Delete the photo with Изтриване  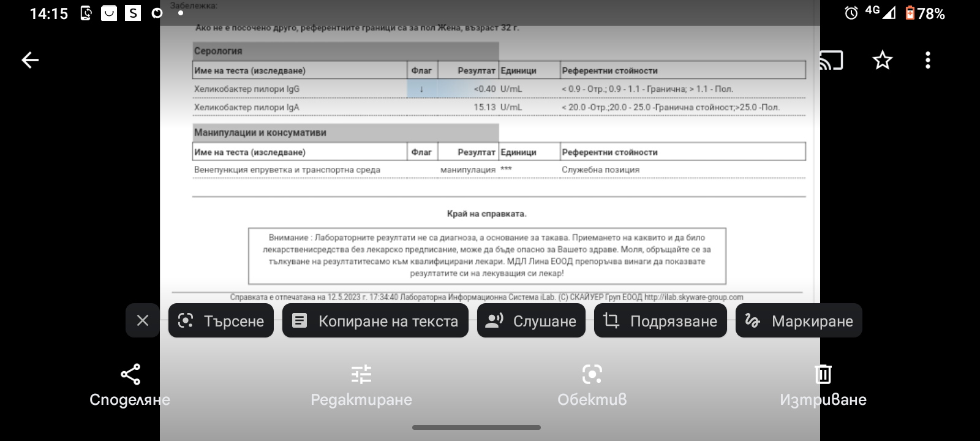(823, 385)
